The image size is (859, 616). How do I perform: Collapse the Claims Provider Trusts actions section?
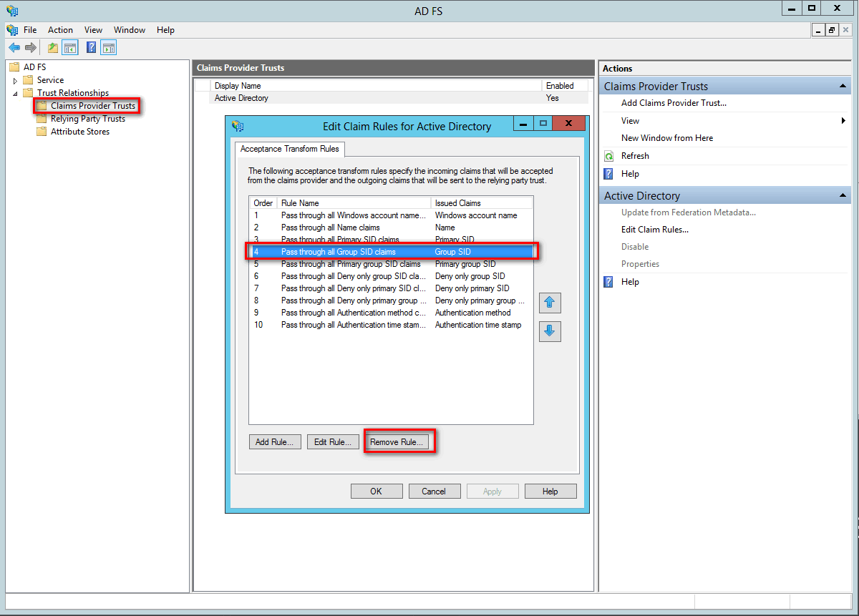(843, 87)
